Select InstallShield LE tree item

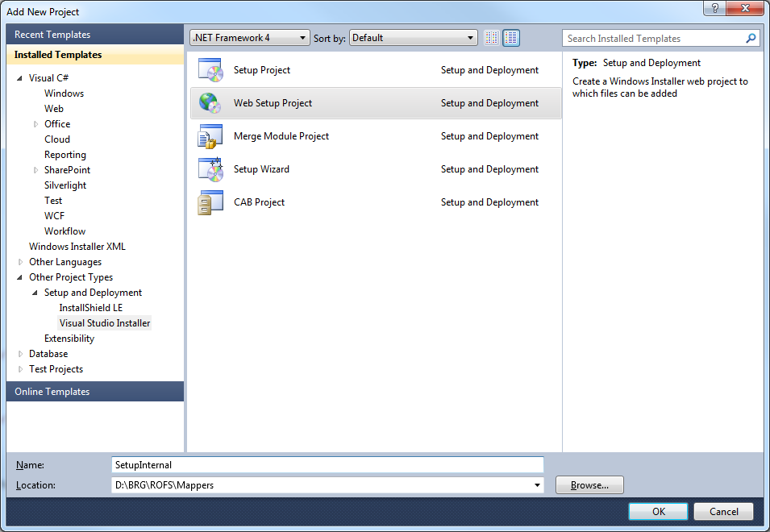click(91, 308)
